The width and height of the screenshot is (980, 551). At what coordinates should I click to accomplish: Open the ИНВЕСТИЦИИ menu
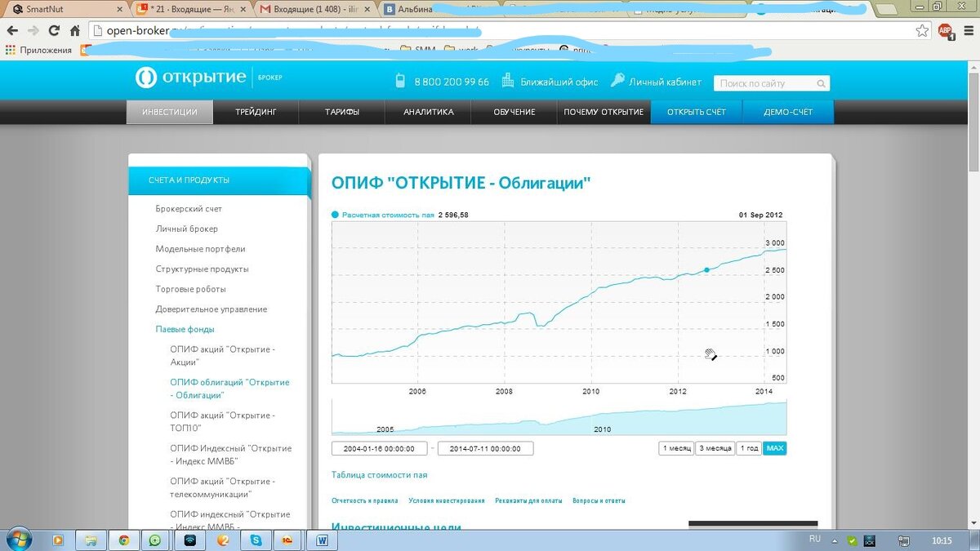[x=170, y=112]
